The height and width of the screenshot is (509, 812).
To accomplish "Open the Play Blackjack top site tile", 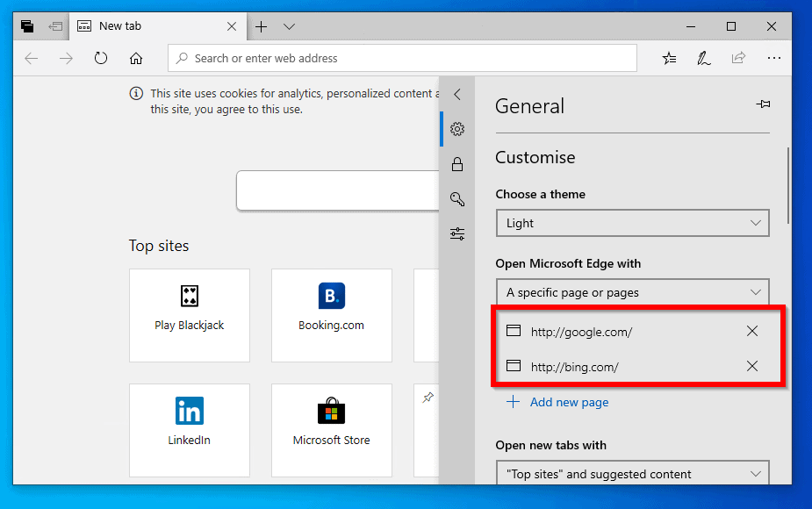I will (190, 315).
